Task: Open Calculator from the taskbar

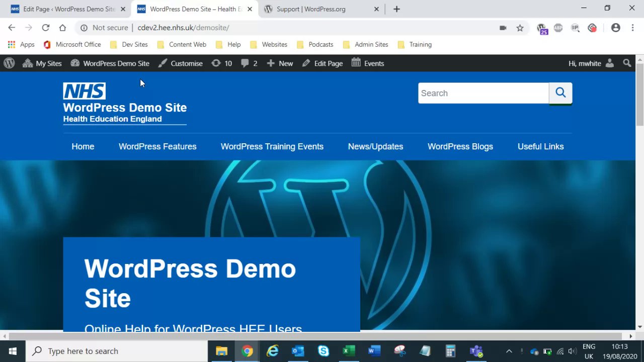Action: pyautogui.click(x=450, y=351)
